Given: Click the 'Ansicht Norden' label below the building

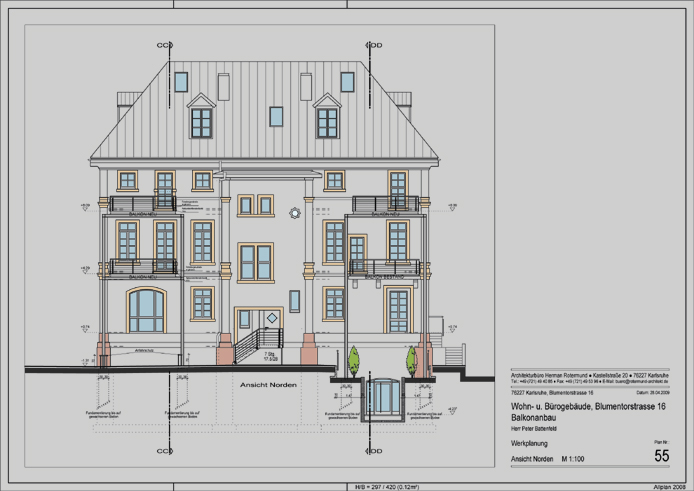Looking at the screenshot, I should point(262,384).
